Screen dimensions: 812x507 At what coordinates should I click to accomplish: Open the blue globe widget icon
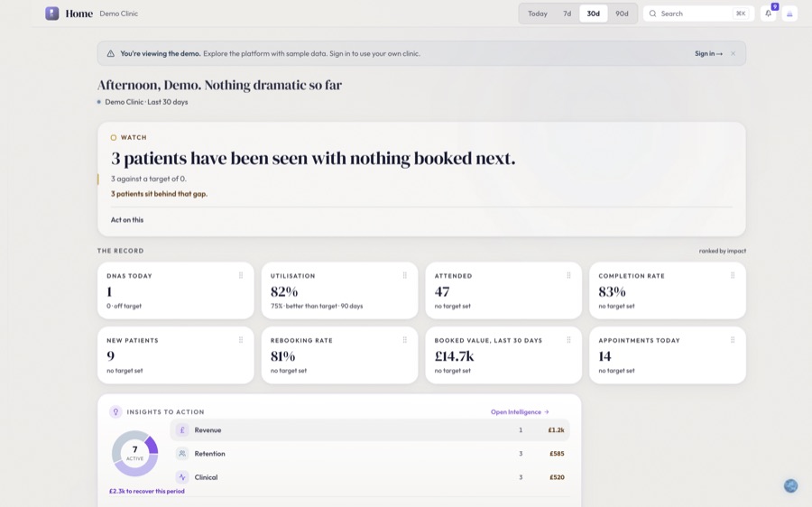click(790, 485)
